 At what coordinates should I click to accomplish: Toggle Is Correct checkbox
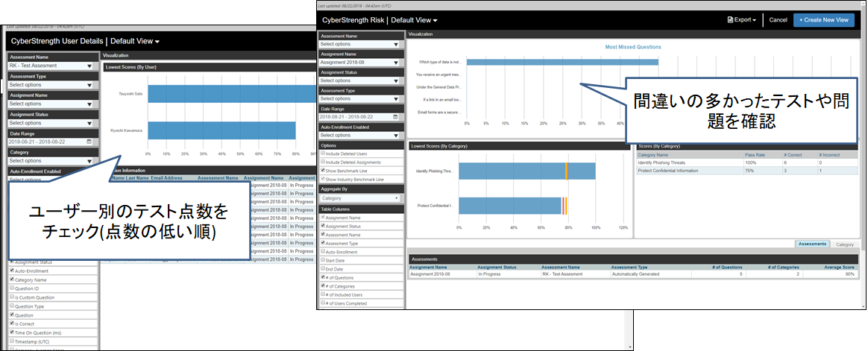click(12, 323)
